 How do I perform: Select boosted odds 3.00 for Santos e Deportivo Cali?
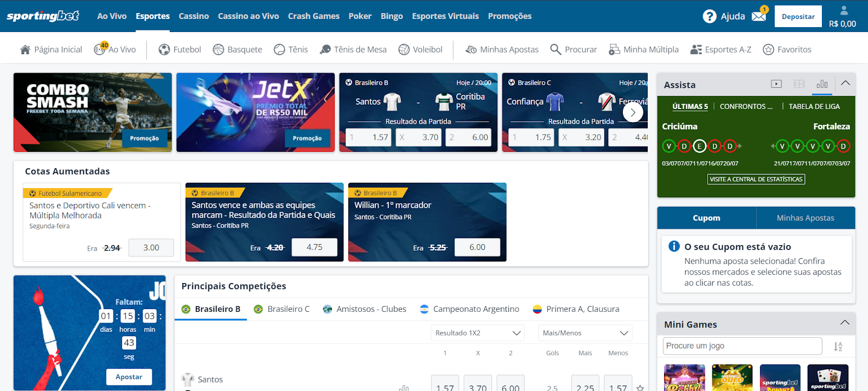point(151,247)
